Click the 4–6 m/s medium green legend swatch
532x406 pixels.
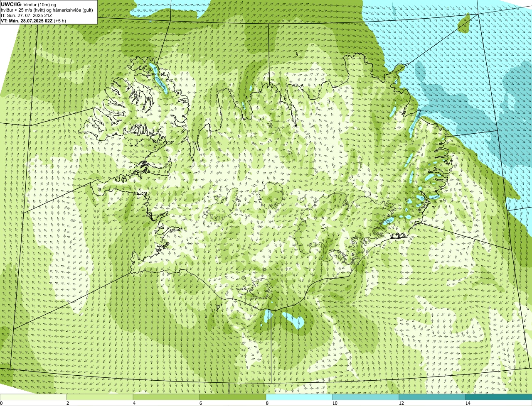point(166,397)
